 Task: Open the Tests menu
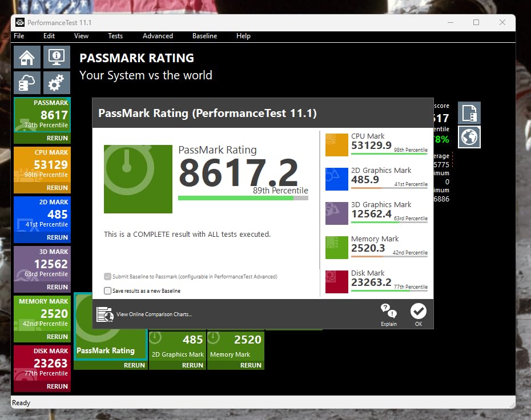coord(115,36)
